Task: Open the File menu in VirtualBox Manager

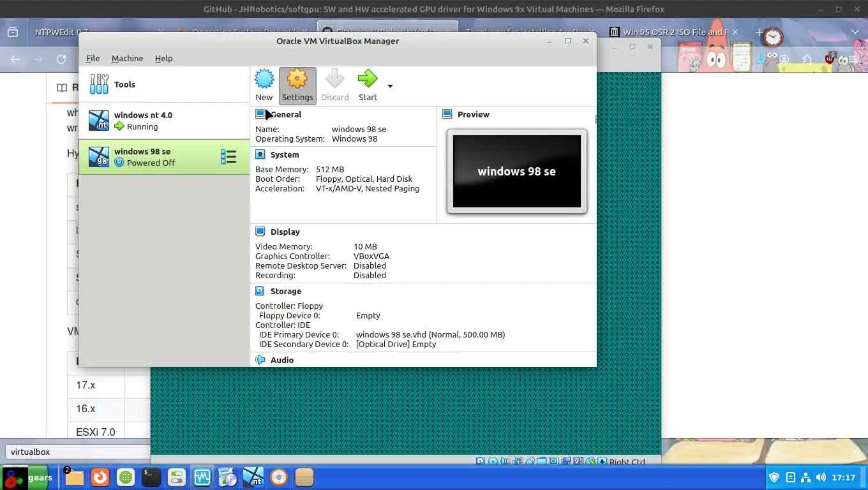Action: [x=93, y=58]
